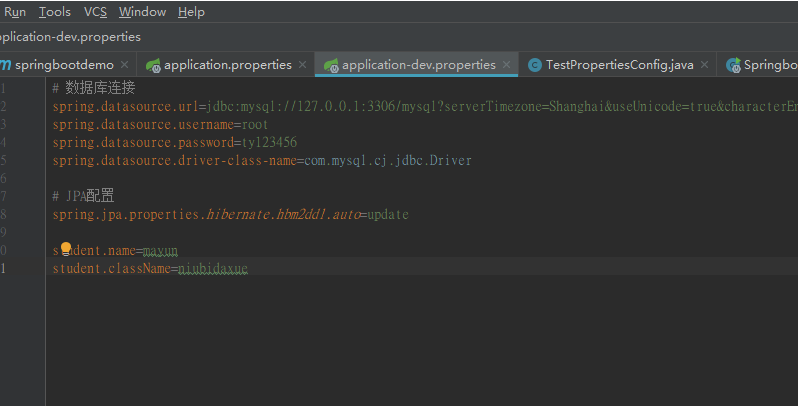Close the TestPropertiesConfig.java tab
This screenshot has width=798, height=406.
705,65
